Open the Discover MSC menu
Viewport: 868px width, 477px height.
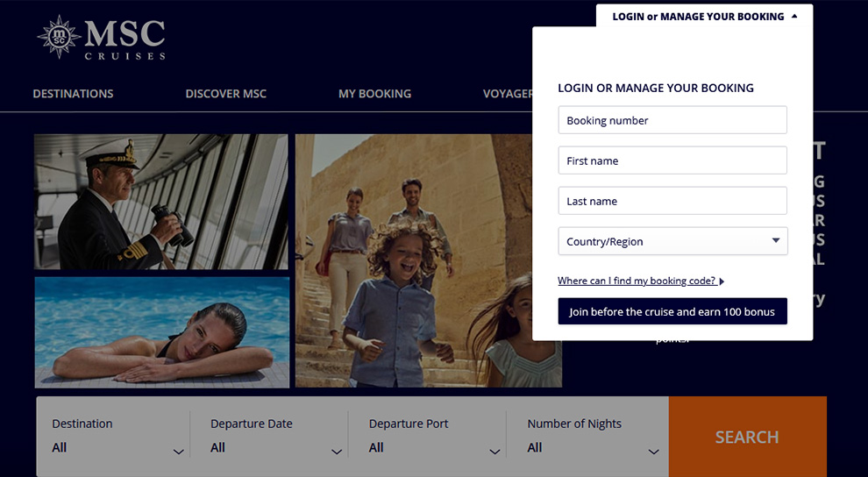tap(225, 94)
